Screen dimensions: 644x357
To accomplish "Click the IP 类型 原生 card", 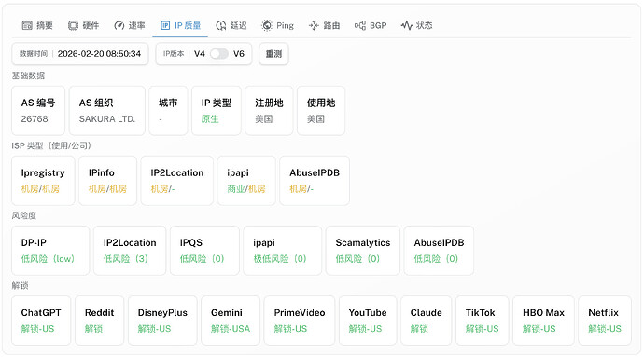I will point(216,111).
